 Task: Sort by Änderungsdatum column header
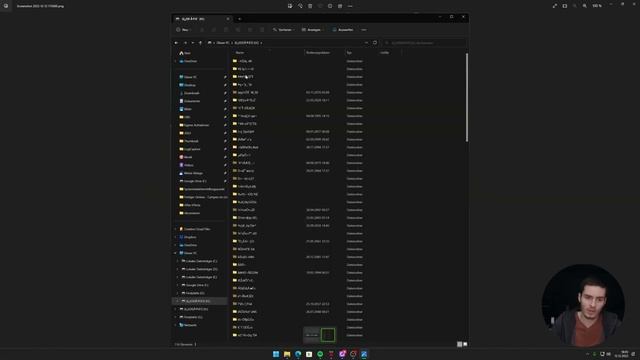(x=318, y=53)
